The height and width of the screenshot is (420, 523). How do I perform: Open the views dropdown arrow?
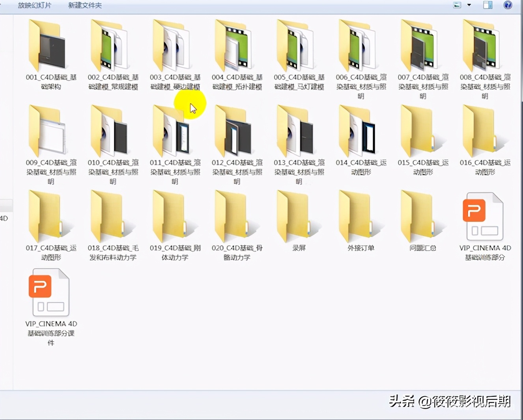tap(469, 5)
